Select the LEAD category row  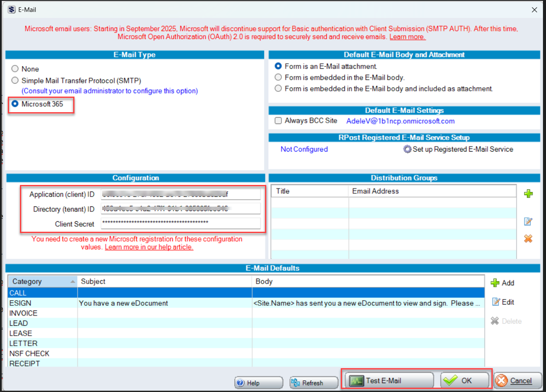[246, 323]
